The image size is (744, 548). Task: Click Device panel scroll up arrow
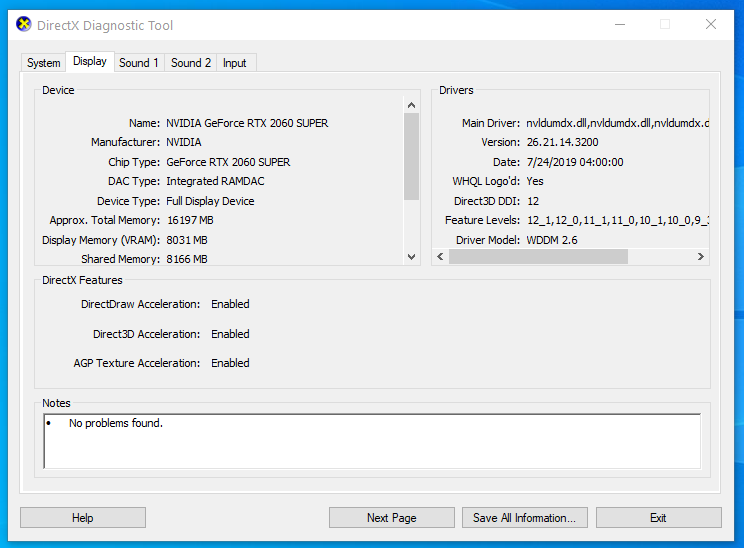point(411,105)
